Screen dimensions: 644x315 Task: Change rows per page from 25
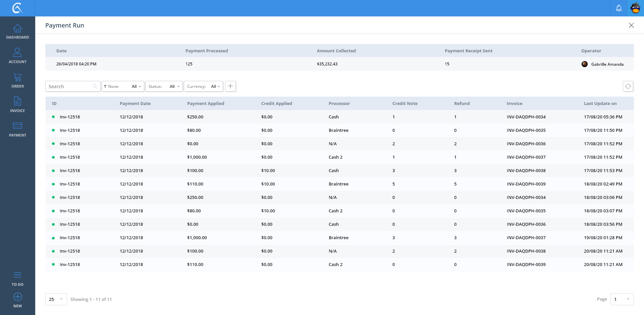56,299
